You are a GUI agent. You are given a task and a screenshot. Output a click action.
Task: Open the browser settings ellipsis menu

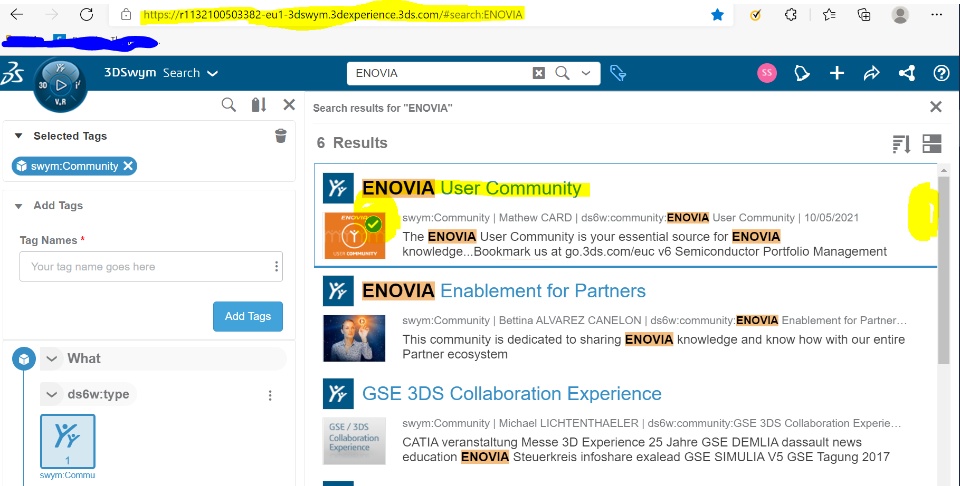(937, 15)
